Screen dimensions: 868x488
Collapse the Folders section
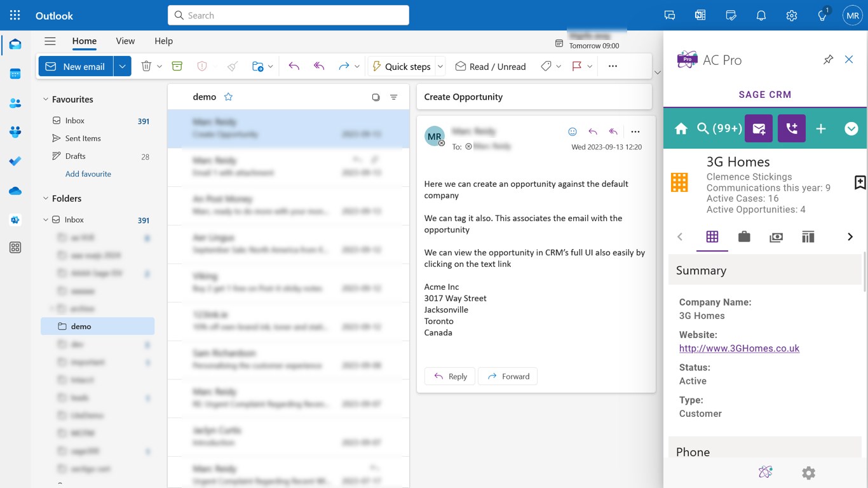click(46, 198)
